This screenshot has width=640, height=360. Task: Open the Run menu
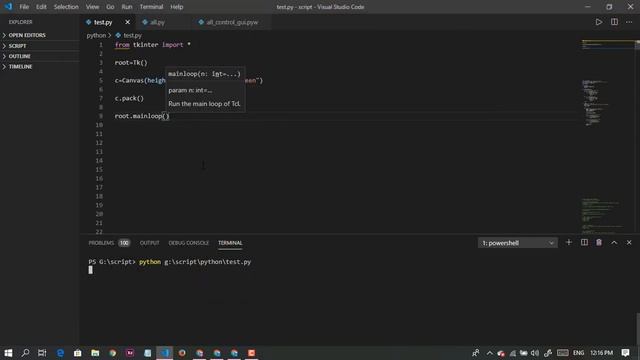point(127,7)
